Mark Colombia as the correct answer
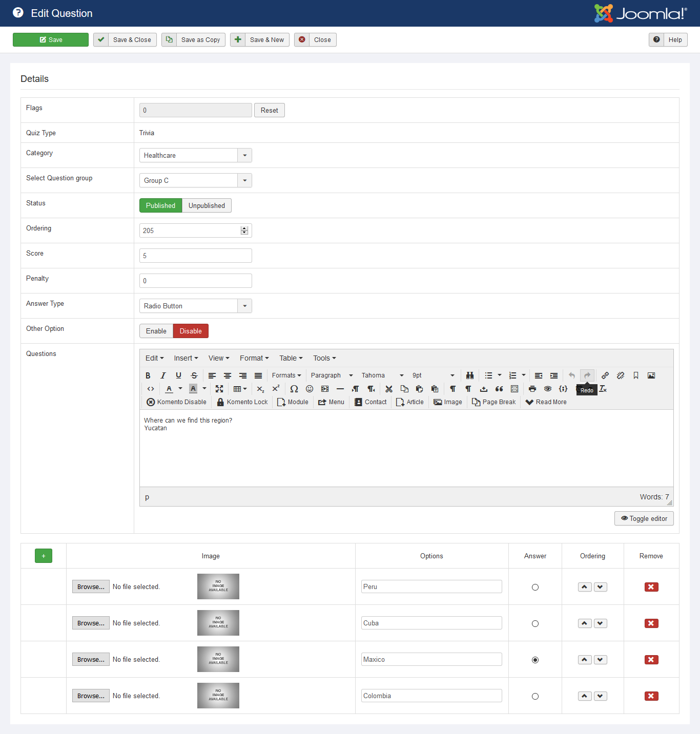This screenshot has height=734, width=700. (x=535, y=697)
